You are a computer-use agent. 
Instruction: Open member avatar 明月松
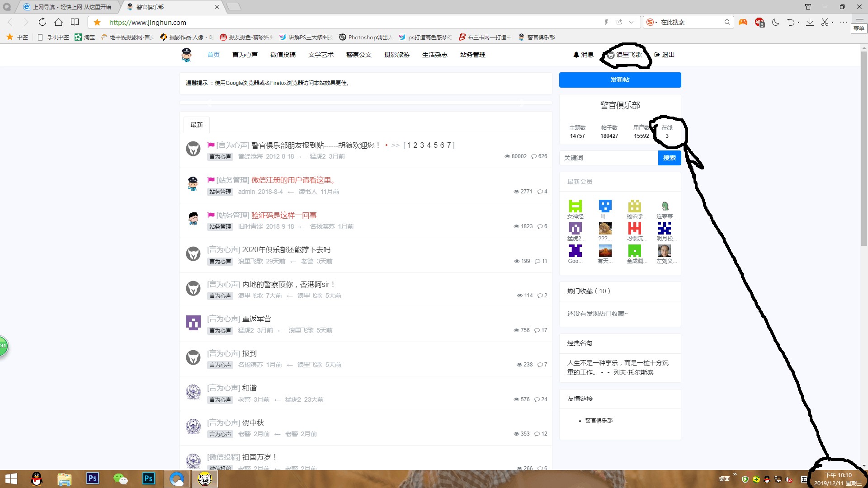(x=664, y=228)
